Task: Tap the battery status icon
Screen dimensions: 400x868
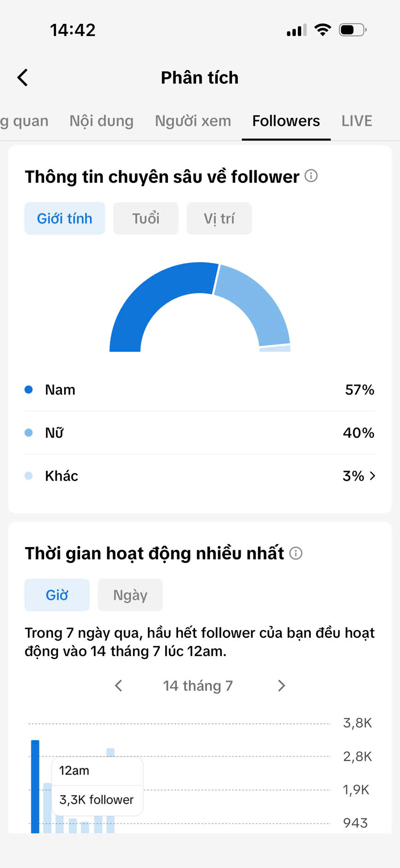Action: (353, 30)
